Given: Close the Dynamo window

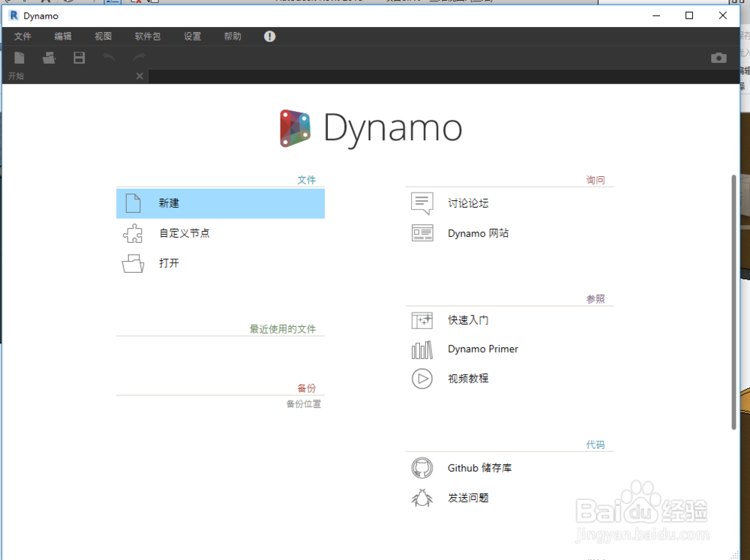Looking at the screenshot, I should tap(723, 16).
